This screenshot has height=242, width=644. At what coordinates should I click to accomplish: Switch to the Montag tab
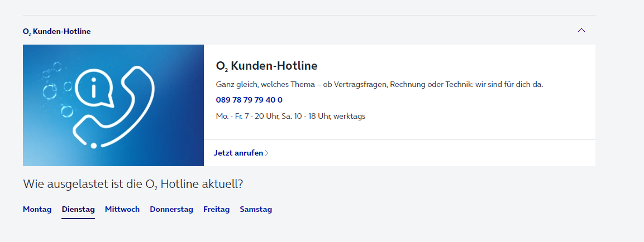tap(37, 209)
